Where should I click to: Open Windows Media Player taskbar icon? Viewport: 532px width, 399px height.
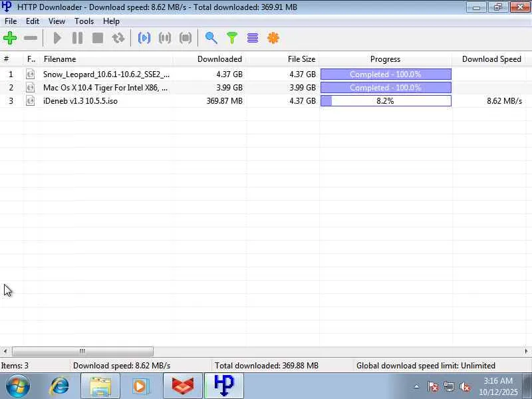point(140,386)
